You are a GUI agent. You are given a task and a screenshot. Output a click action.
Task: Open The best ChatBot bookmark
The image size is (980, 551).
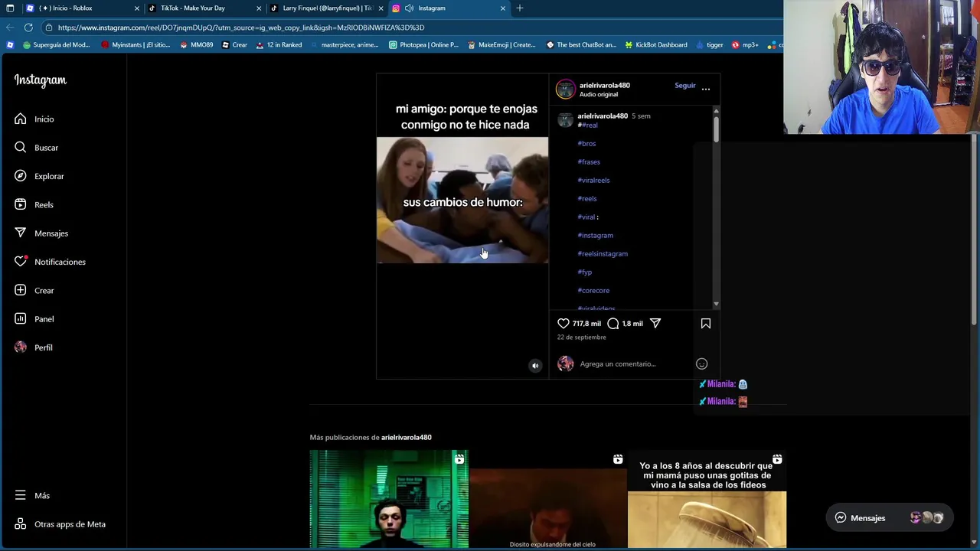tap(580, 45)
